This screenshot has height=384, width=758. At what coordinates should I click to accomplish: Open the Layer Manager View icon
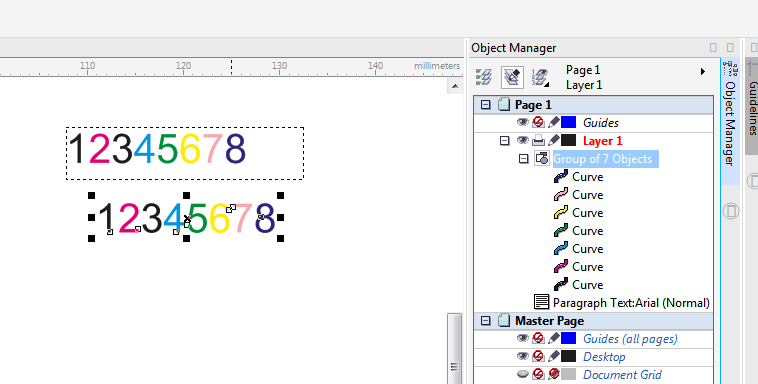tap(540, 77)
